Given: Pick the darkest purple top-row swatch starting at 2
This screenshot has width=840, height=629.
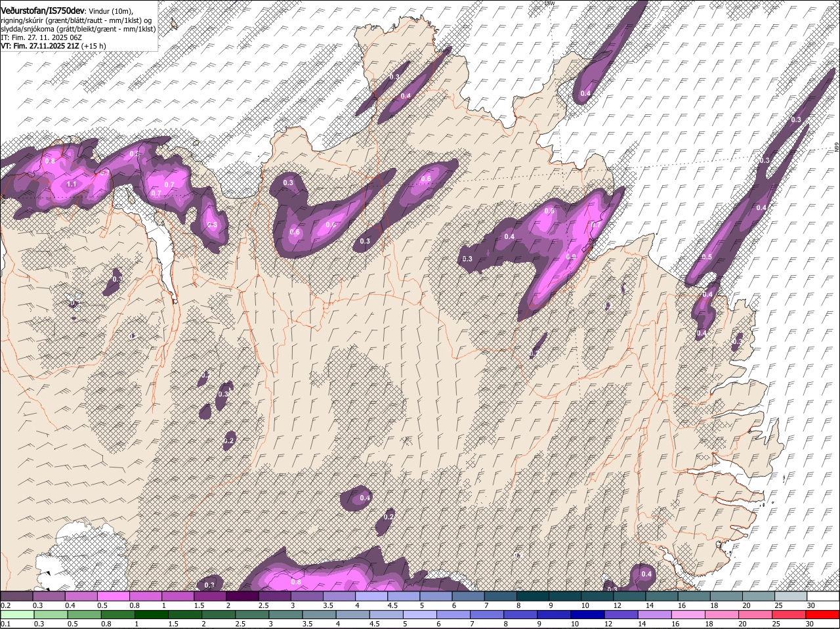Looking at the screenshot, I should click(242, 596).
